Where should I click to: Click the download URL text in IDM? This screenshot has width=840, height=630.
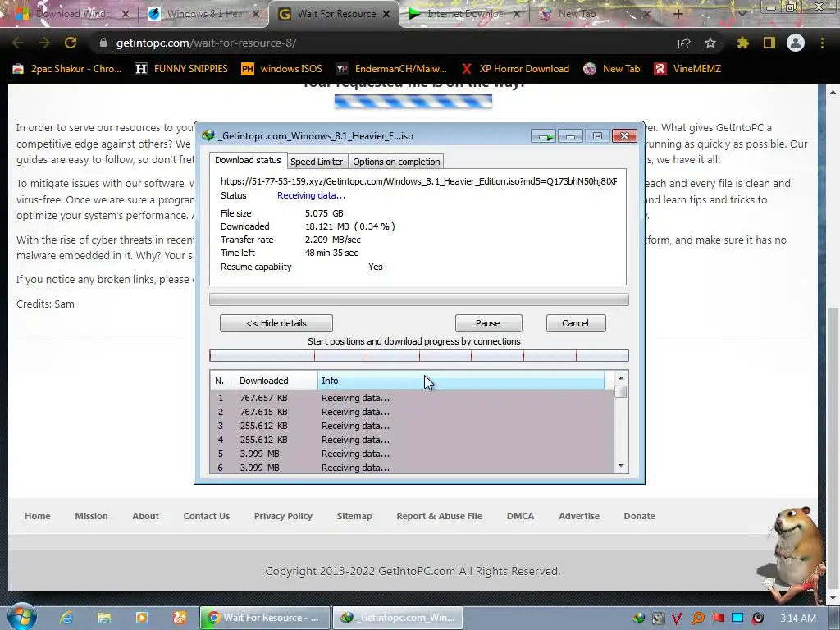(419, 181)
